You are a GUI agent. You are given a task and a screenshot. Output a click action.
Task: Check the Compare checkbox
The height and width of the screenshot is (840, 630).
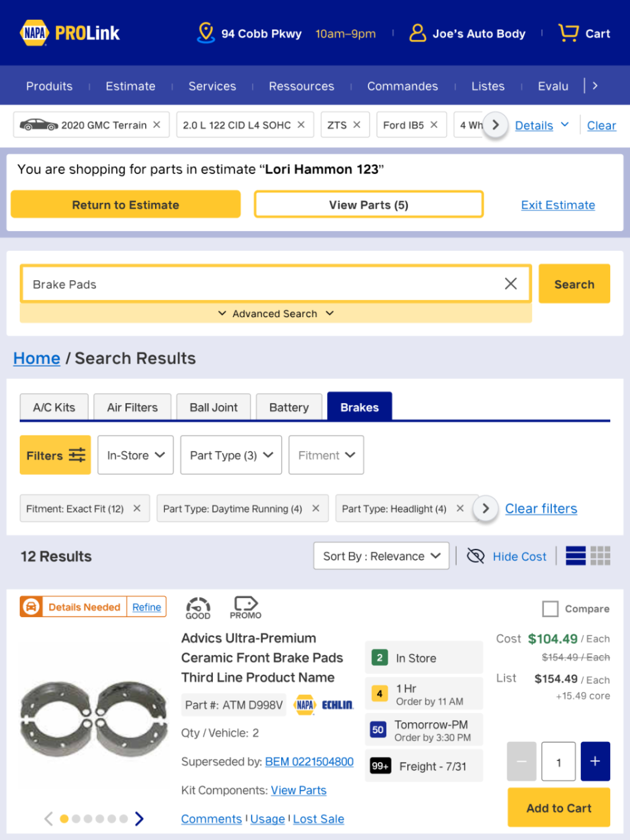click(550, 608)
